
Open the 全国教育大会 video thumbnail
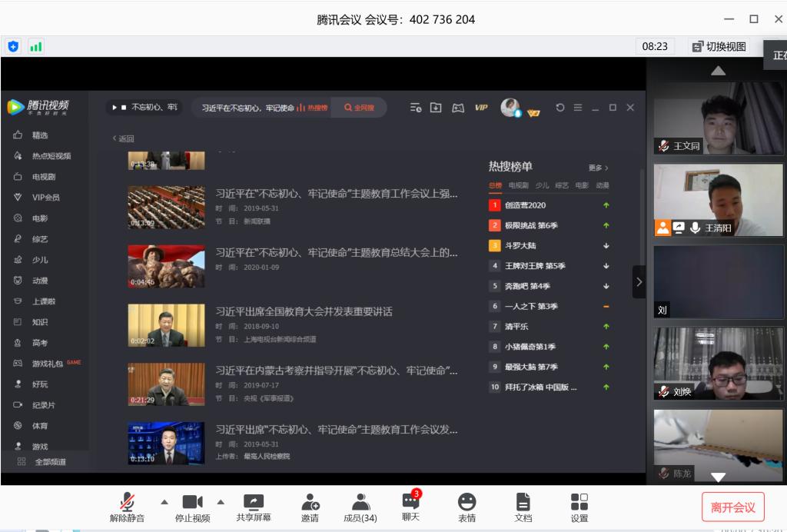[x=166, y=325]
